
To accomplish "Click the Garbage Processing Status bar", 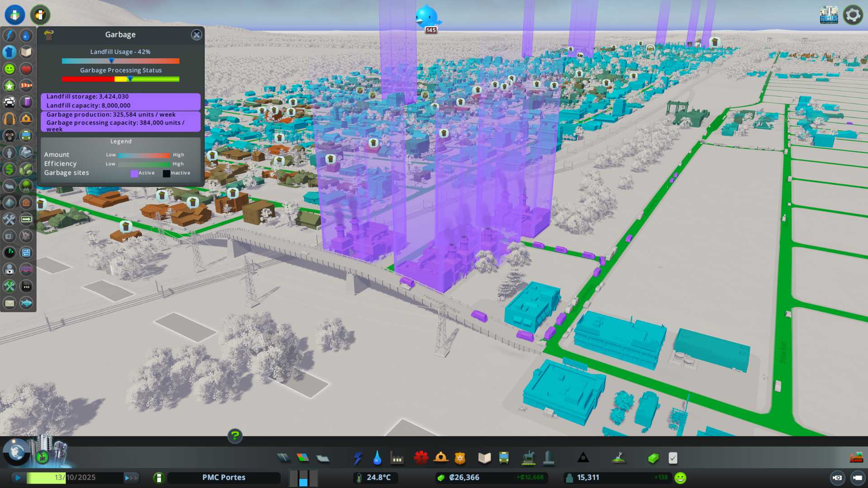I will 121,79.
